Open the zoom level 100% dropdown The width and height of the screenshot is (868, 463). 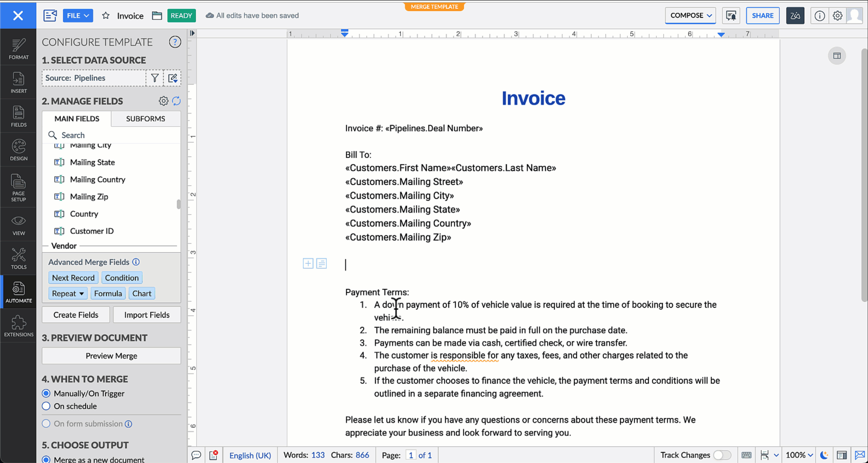[x=799, y=455]
